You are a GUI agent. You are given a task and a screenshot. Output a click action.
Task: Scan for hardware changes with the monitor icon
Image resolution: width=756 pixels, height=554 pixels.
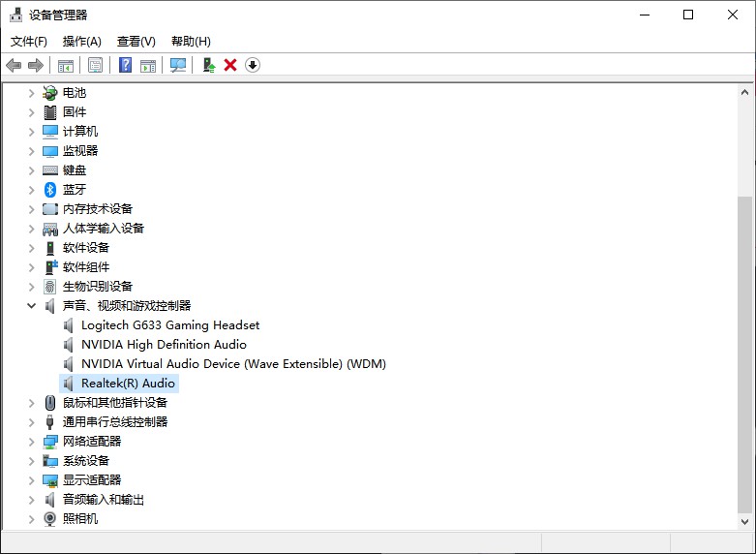[x=178, y=65]
